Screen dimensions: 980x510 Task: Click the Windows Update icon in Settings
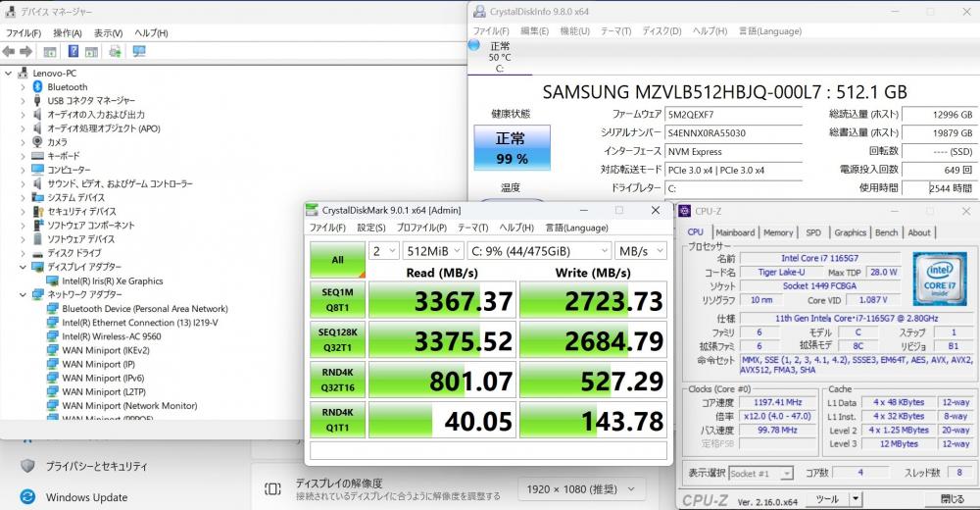click(27, 497)
